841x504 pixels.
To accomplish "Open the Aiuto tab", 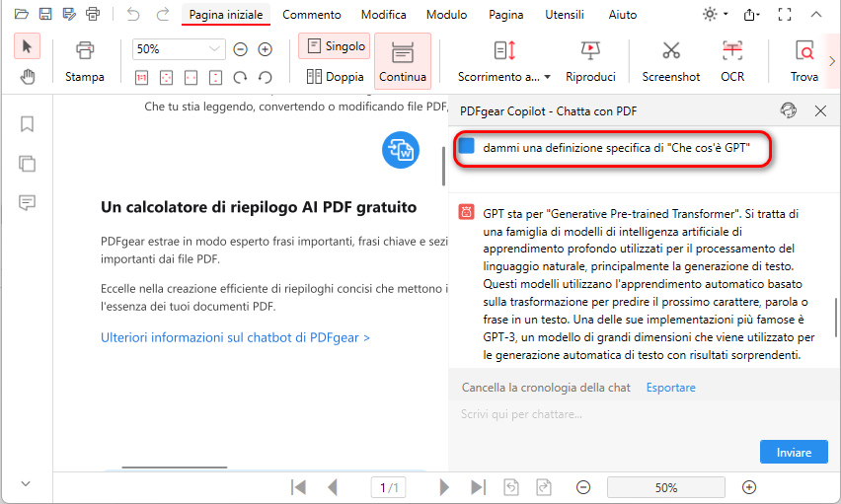I will pyautogui.click(x=623, y=15).
